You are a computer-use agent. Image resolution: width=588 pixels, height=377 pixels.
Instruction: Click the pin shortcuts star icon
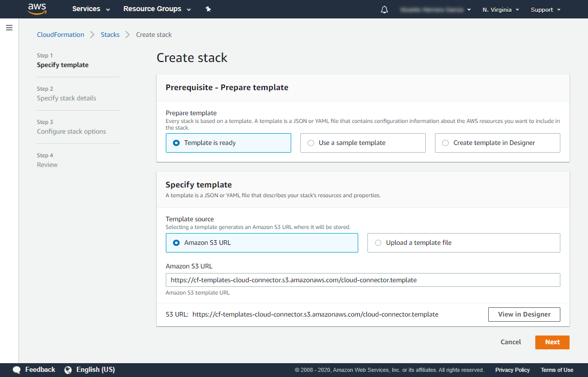208,9
